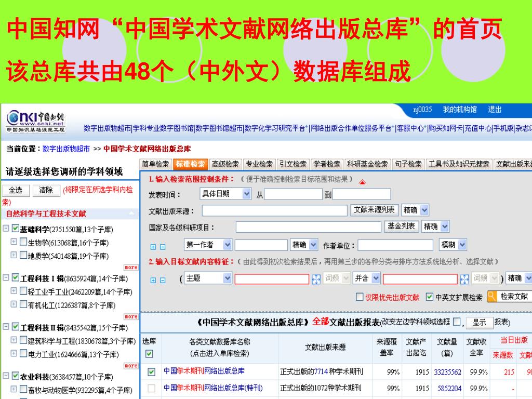Open 数字出版物超市 breadcrumb link
532x399 pixels.
(x=66, y=149)
